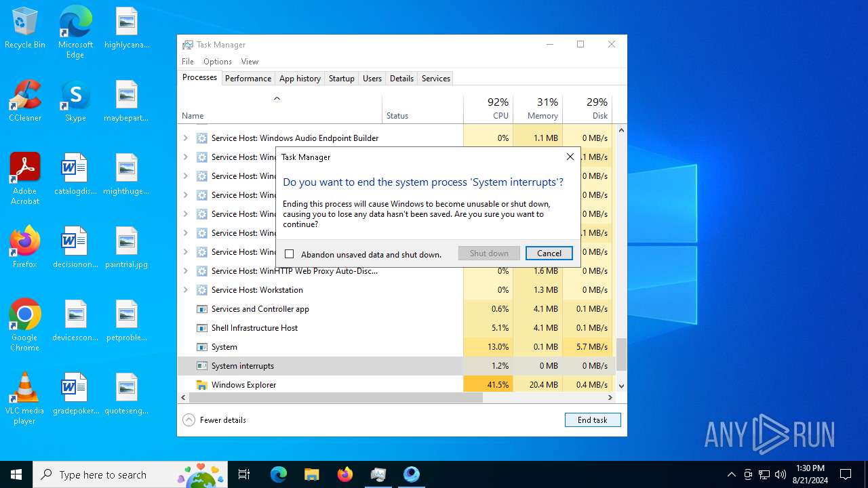Click Windows Audio Endpoint Builder gear icon

(x=201, y=138)
